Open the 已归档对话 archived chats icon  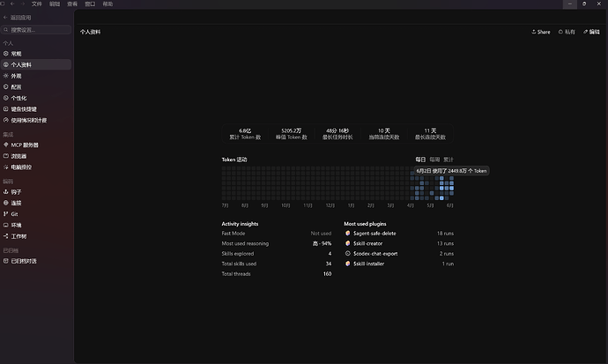pos(6,261)
